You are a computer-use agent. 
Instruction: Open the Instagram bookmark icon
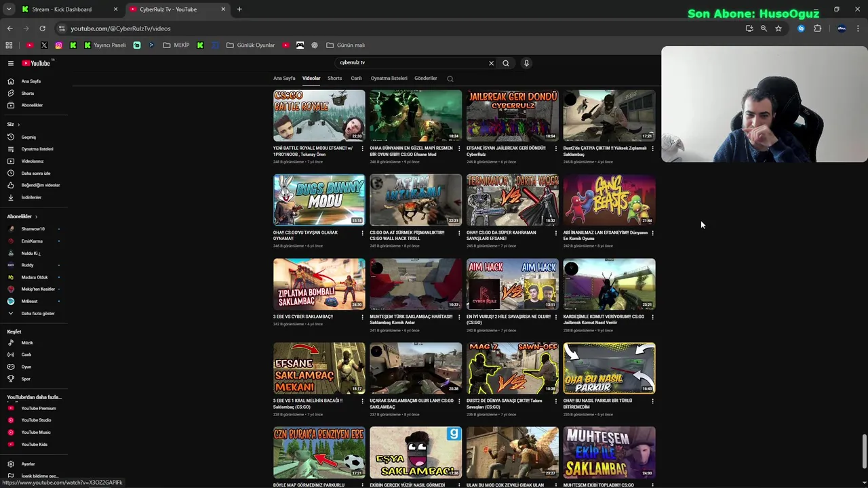(59, 45)
